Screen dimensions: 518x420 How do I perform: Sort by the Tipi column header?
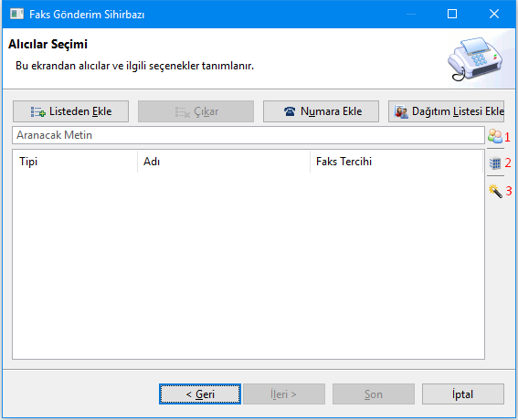[75, 162]
